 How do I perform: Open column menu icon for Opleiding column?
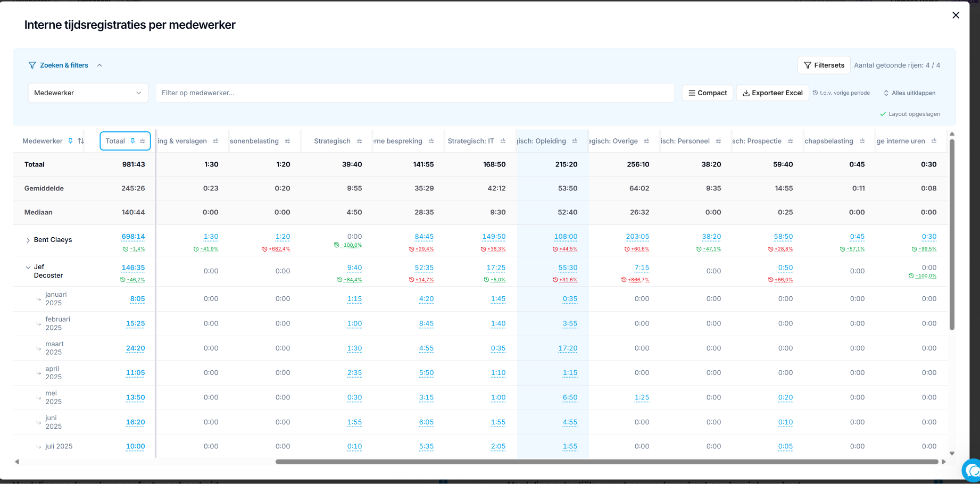point(575,141)
